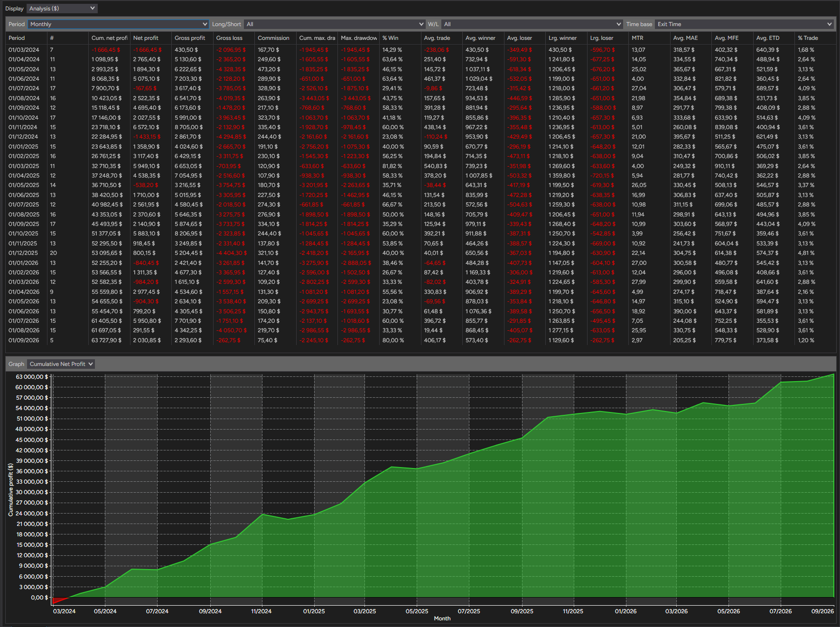Open the W/L All dropdown
Image resolution: width=840 pixels, height=627 pixels.
532,24
